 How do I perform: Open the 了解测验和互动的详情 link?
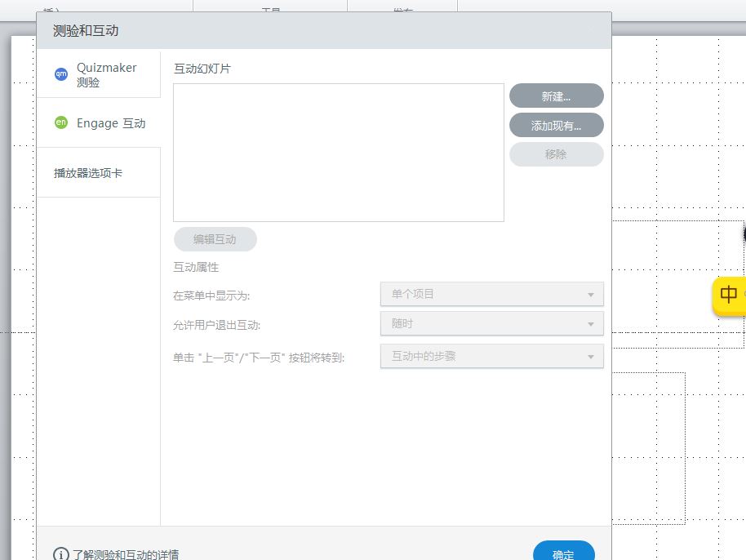(x=125, y=554)
